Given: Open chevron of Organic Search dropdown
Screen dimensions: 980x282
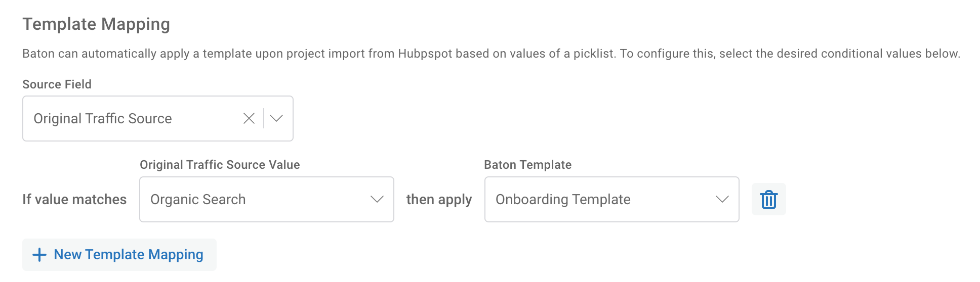Looking at the screenshot, I should (377, 199).
